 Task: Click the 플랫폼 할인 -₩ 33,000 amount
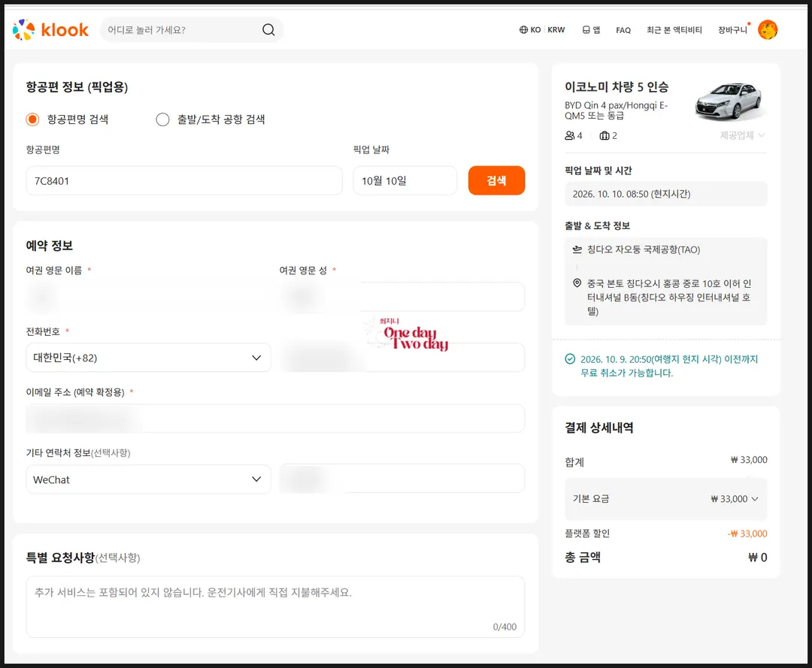[x=747, y=533]
